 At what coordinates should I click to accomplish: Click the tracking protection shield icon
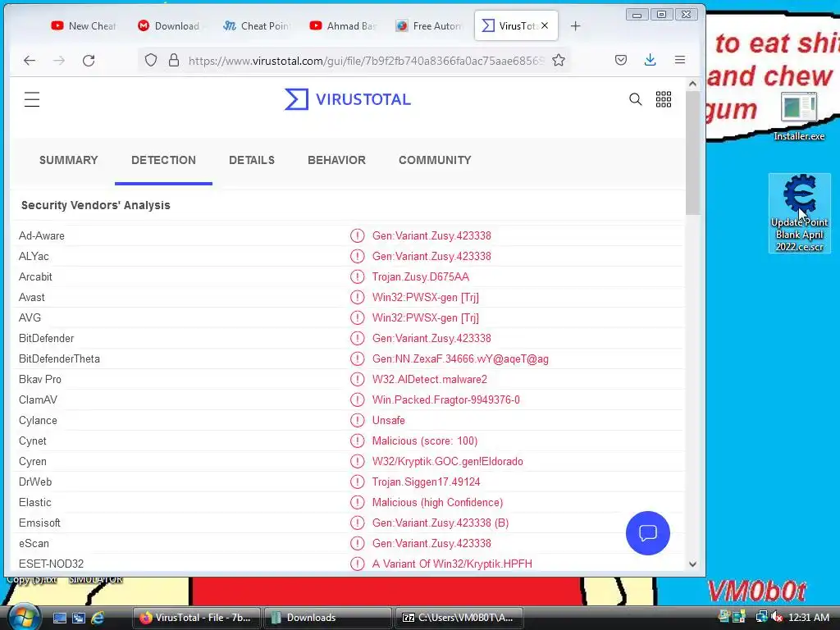pos(151,60)
